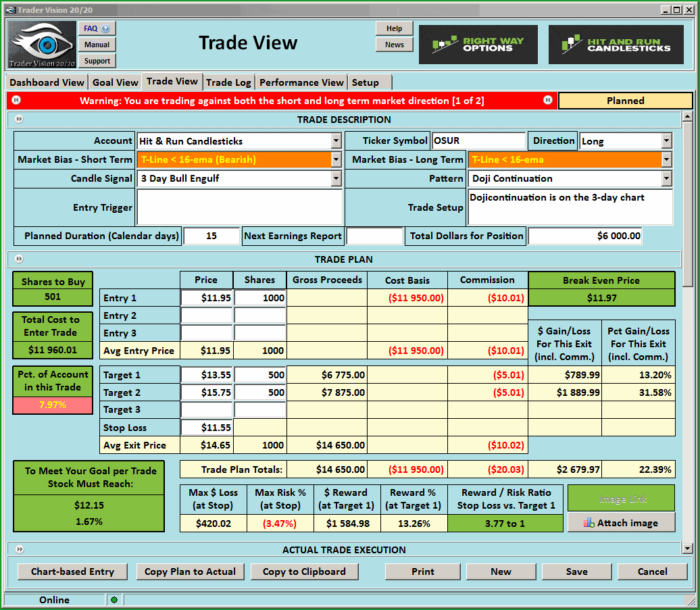
Task: Collapse the Trade Description section
Action: 19,119
